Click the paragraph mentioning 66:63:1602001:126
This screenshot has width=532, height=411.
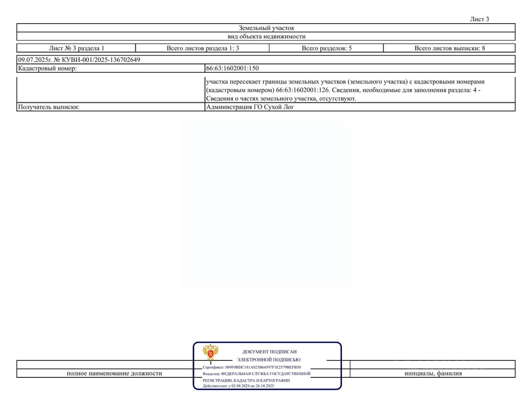coord(345,90)
